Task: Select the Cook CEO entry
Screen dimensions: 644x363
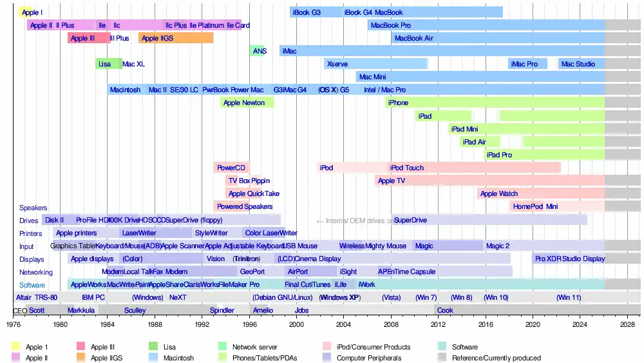Action: click(x=445, y=310)
